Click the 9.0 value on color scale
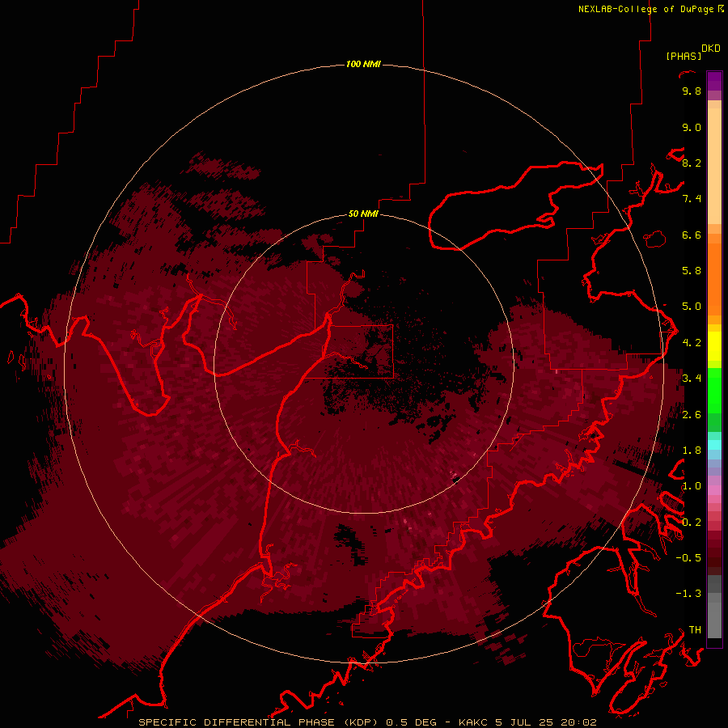This screenshot has height=728, width=728. coord(692,127)
